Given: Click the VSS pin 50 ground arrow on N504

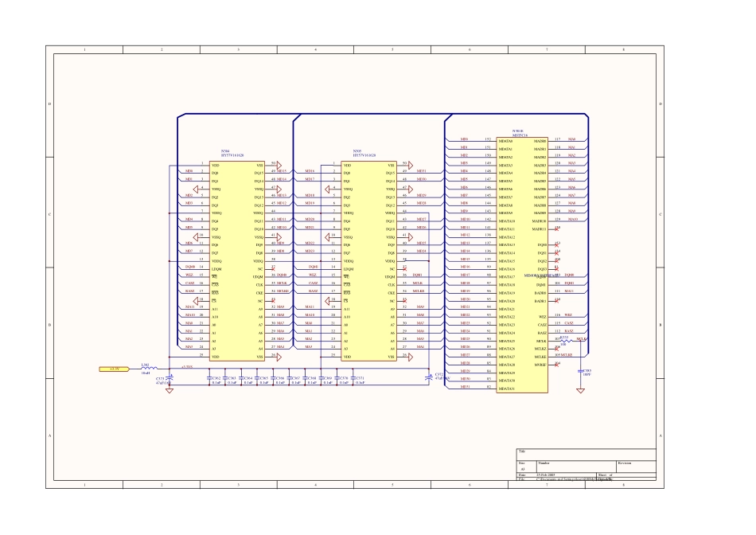Looking at the screenshot, I should pyautogui.click(x=278, y=163).
